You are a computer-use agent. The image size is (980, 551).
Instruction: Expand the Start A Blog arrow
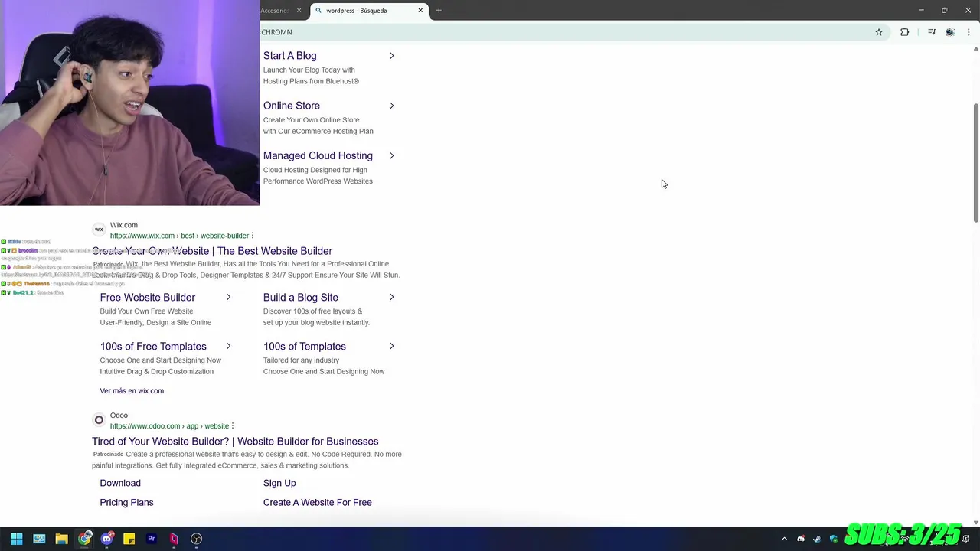pyautogui.click(x=391, y=56)
